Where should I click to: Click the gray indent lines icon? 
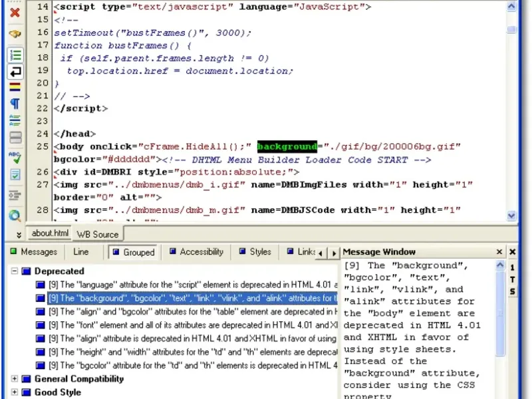point(15,196)
